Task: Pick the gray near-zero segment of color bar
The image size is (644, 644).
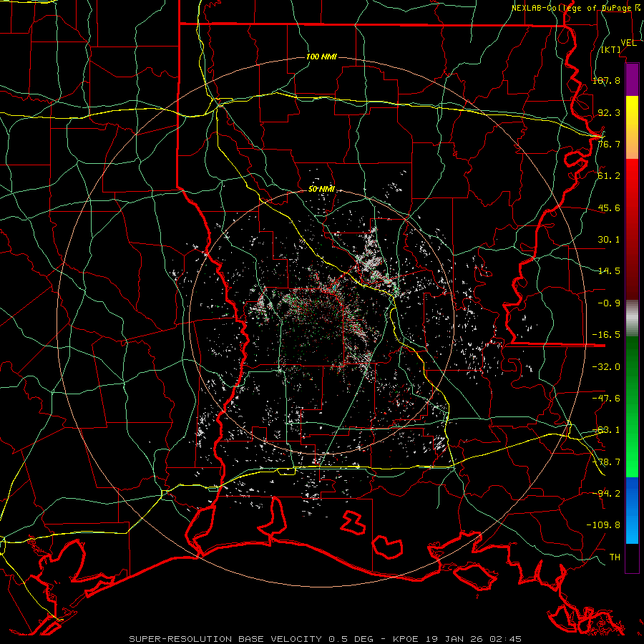Action: [632, 318]
